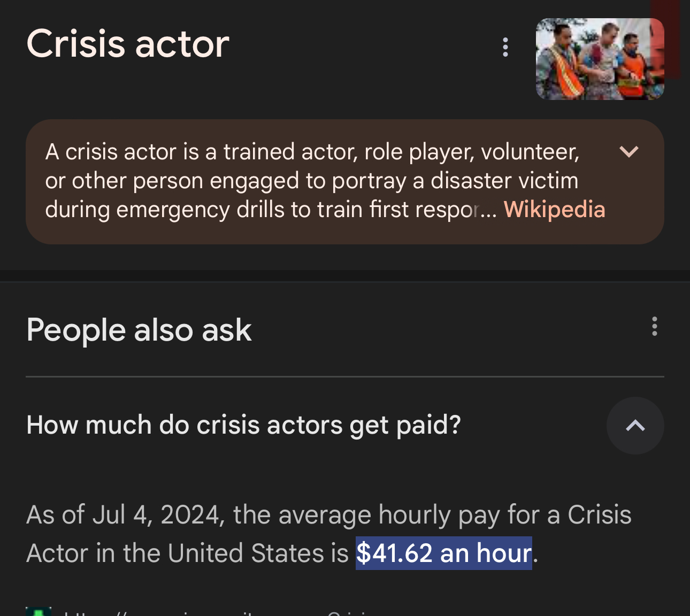This screenshot has width=690, height=616.
Task: Open the three-dot menu beside Crisis actor title
Action: [505, 47]
